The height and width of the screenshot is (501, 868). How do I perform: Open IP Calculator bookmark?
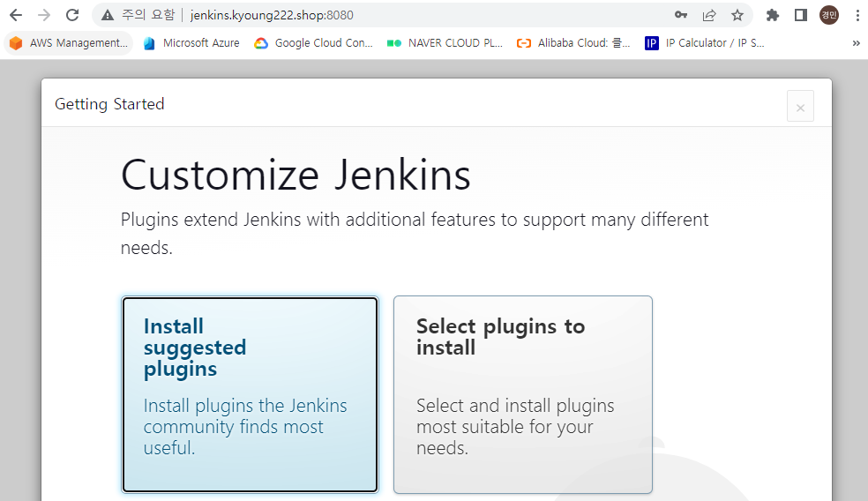pyautogui.click(x=705, y=43)
